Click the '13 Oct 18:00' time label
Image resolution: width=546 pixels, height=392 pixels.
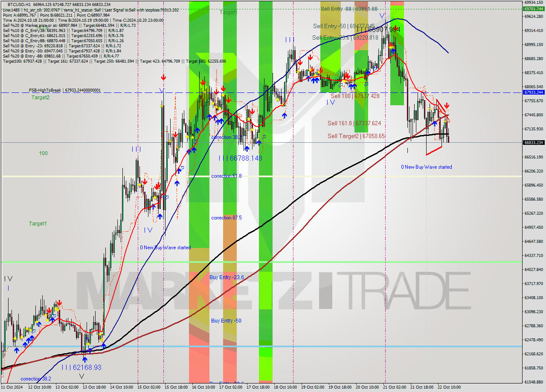pos(95,387)
